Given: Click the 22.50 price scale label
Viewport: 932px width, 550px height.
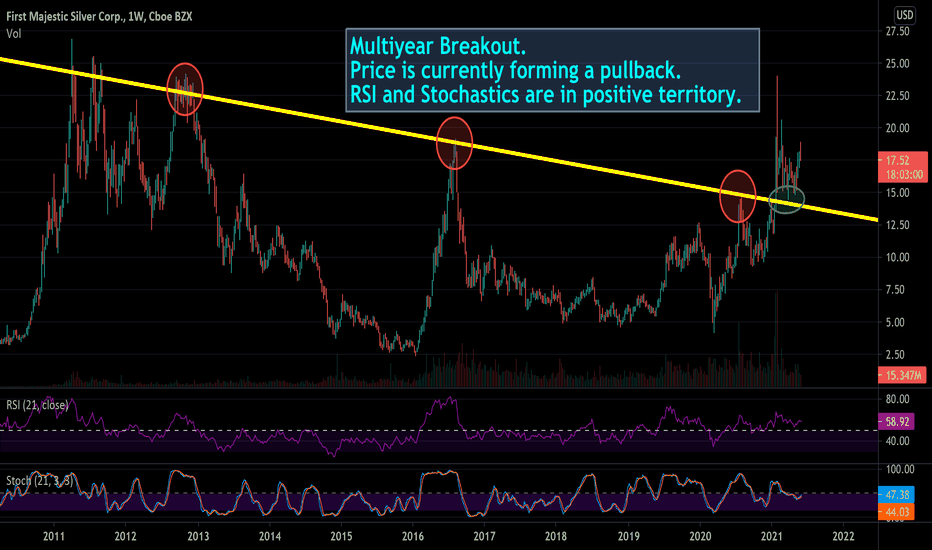Looking at the screenshot, I should click(x=897, y=96).
